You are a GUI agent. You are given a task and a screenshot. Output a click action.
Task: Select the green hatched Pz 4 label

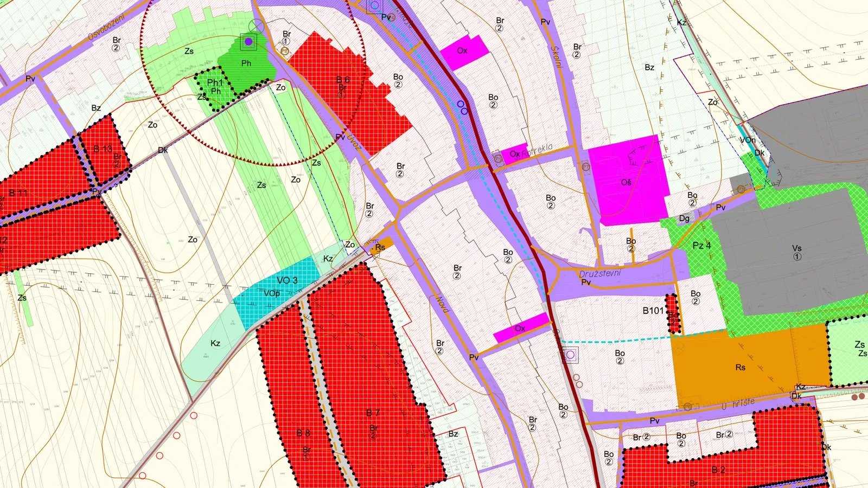coord(701,246)
